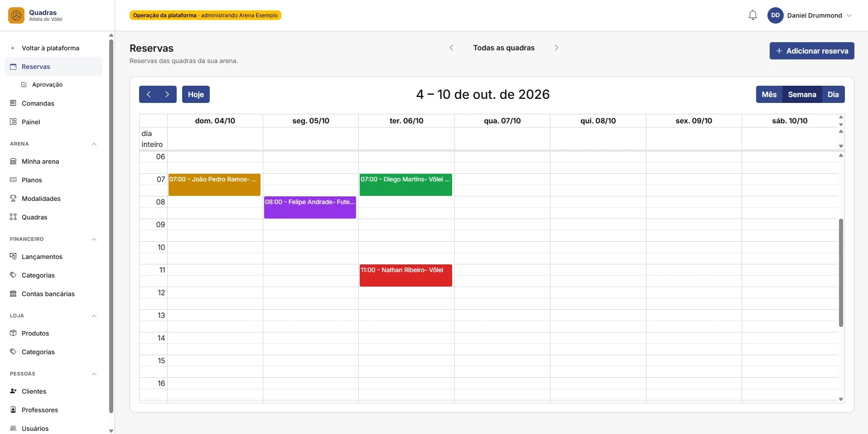Image resolution: width=868 pixels, height=434 pixels.
Task: Click the DD user avatar
Action: (x=775, y=15)
